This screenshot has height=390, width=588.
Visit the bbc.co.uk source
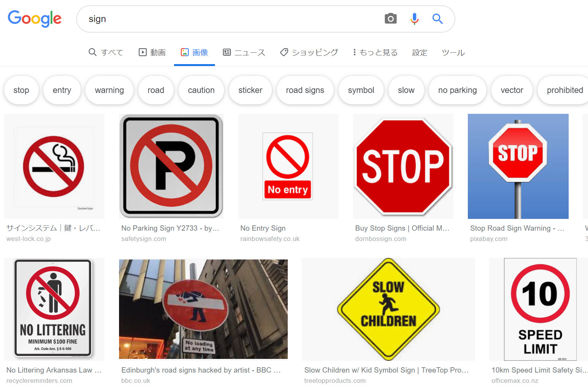point(136,381)
